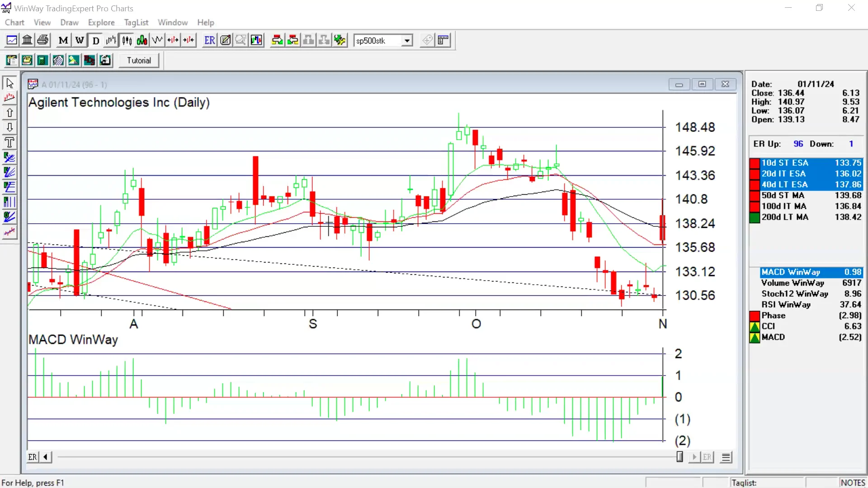Toggle Monthly chart period with the M button

coord(63,40)
